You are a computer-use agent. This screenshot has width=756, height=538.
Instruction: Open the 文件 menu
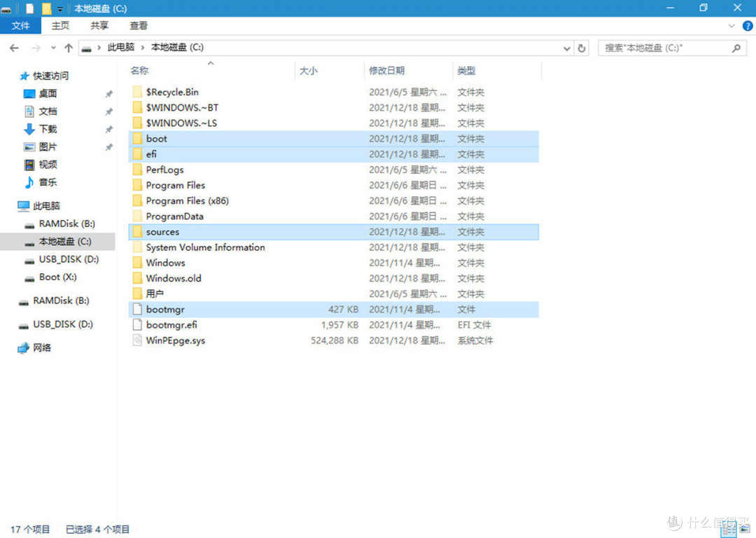(x=20, y=25)
